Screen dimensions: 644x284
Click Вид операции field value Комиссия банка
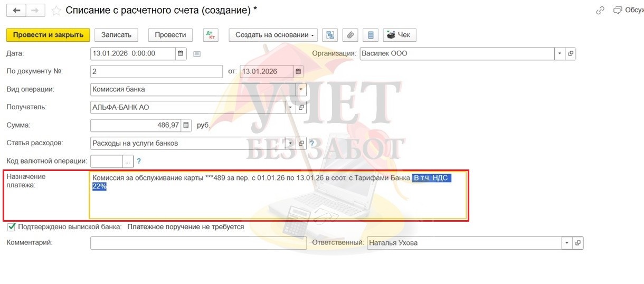pyautogui.click(x=193, y=89)
